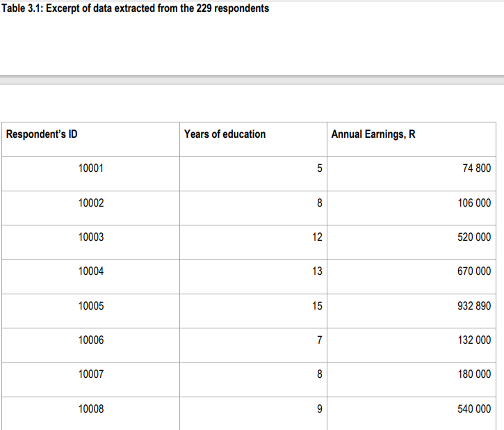Select years of education value 8 in row 10002

coord(320,203)
